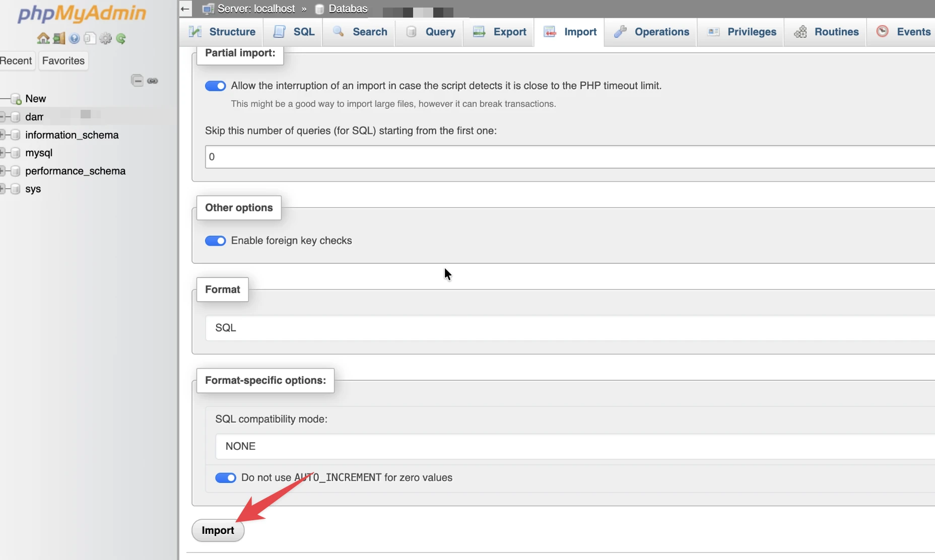Go to phpMyAdmin home via house icon
Image resolution: width=935 pixels, height=560 pixels.
pos(43,38)
